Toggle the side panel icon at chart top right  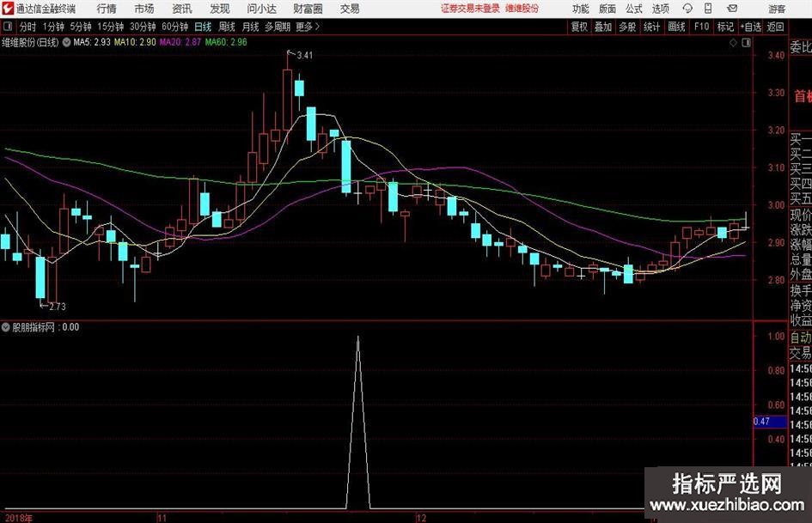coord(746,43)
